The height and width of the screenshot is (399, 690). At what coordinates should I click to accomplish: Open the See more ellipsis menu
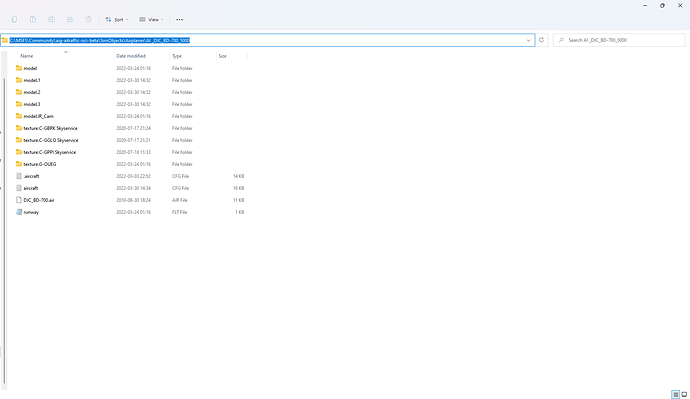point(179,19)
